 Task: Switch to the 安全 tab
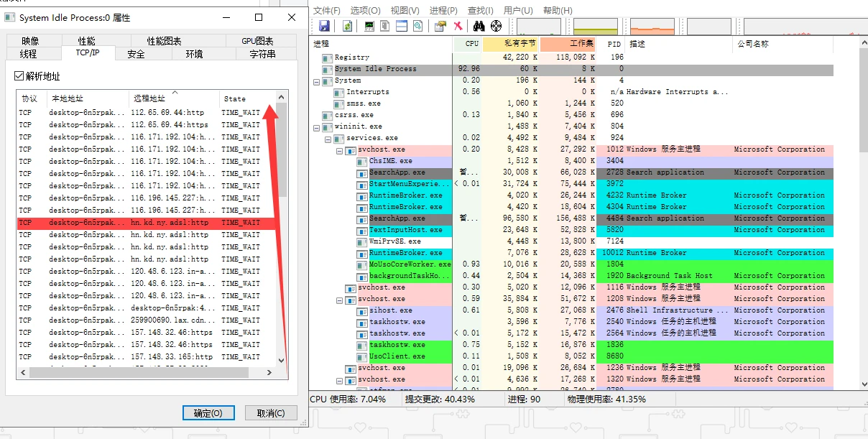click(x=136, y=54)
